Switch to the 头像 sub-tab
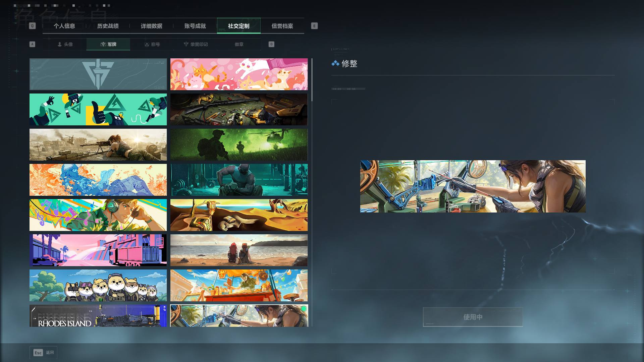 click(65, 44)
